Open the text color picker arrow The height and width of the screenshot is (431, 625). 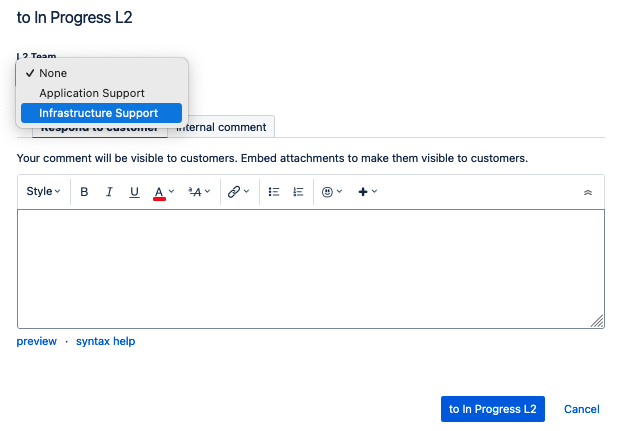click(x=171, y=191)
